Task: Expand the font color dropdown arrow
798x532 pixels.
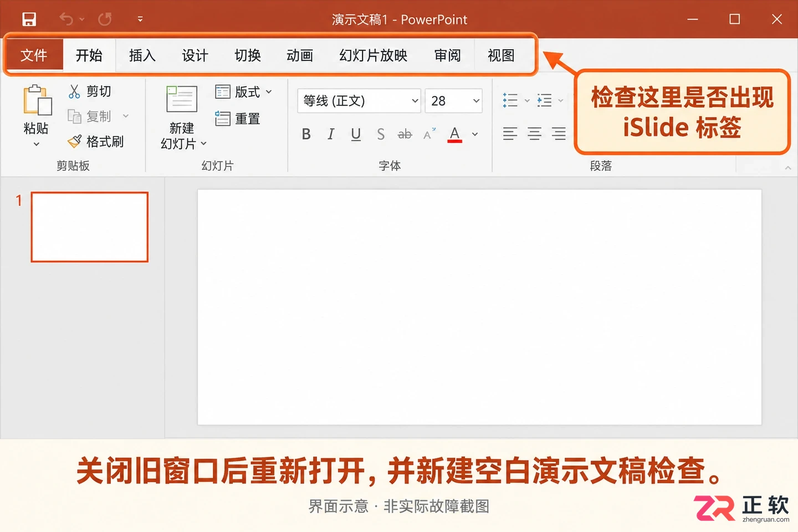Action: 475,134
